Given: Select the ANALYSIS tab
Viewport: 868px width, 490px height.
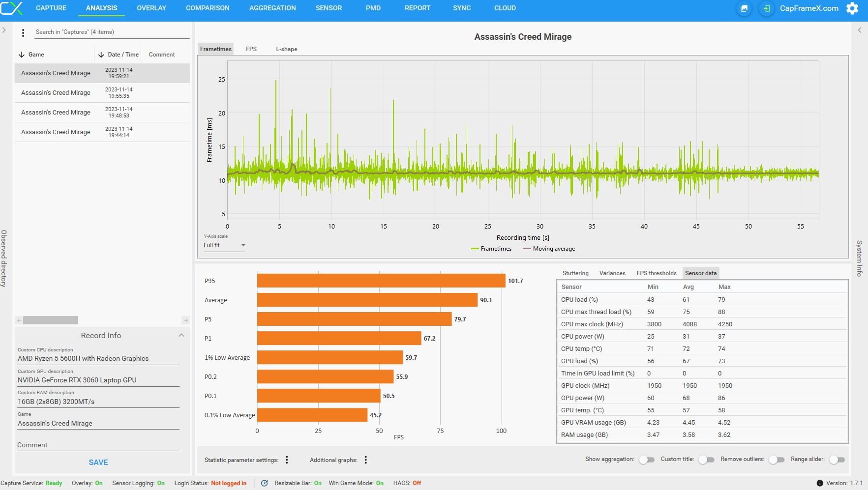Looking at the screenshot, I should point(101,8).
